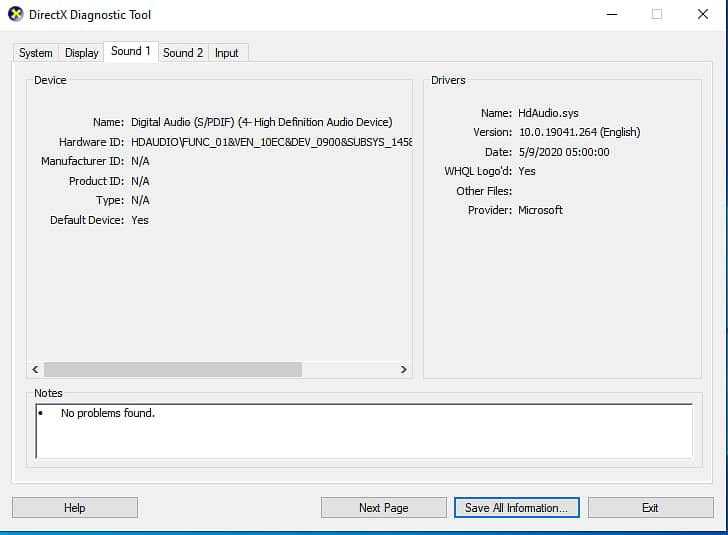Close the DirectX Diagnostic Tool window
Image resolution: width=728 pixels, height=535 pixels.
(703, 14)
